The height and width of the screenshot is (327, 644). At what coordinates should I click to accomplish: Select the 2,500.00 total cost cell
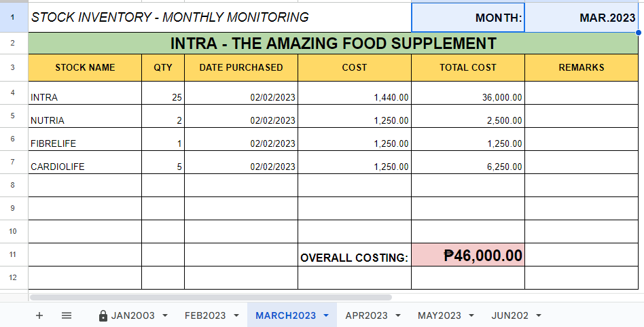(x=468, y=116)
